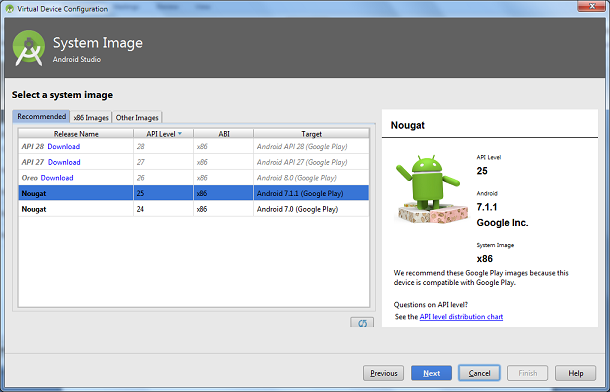Click the ABI column header
The image size is (610, 392).
point(224,134)
